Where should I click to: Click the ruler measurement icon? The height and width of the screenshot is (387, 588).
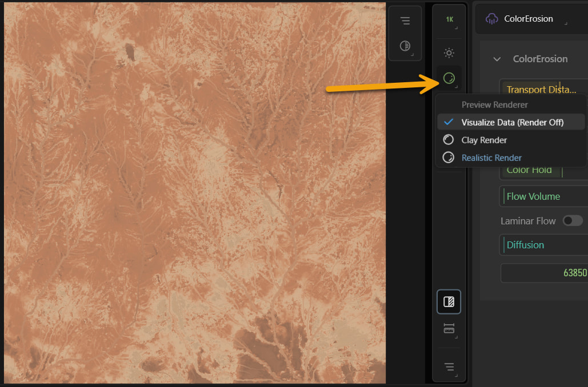449,329
